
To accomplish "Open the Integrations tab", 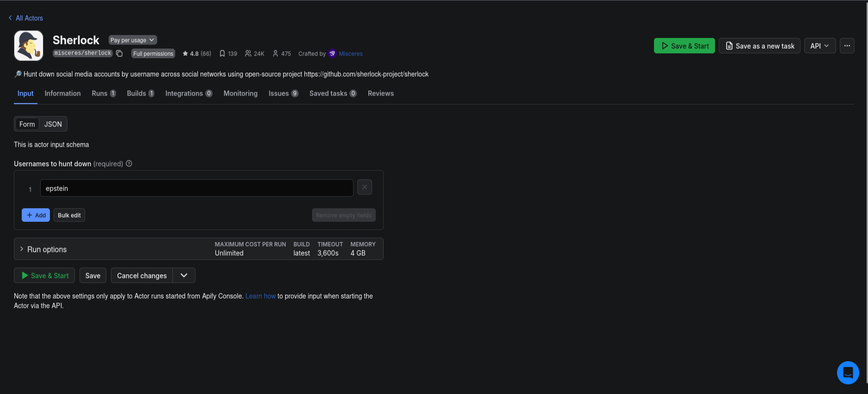I will [189, 93].
